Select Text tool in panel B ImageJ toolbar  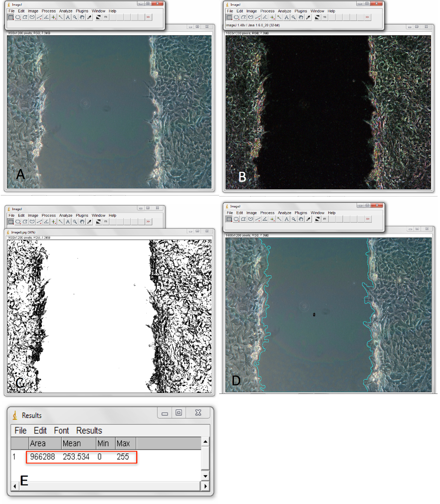click(286, 17)
